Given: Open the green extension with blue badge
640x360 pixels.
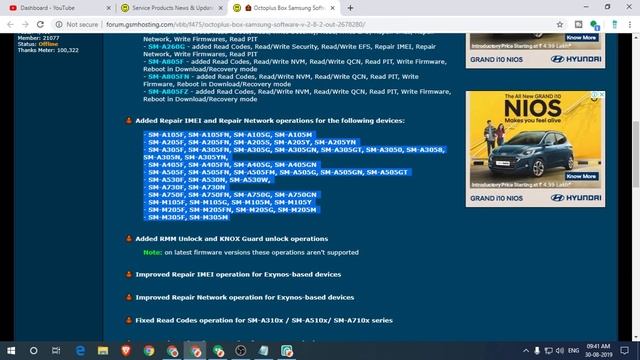Looking at the screenshot, I should (x=595, y=25).
